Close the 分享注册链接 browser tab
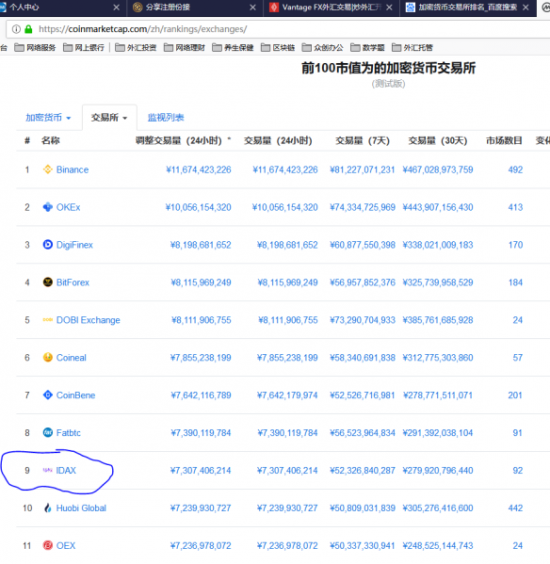550x564 pixels. point(253,7)
